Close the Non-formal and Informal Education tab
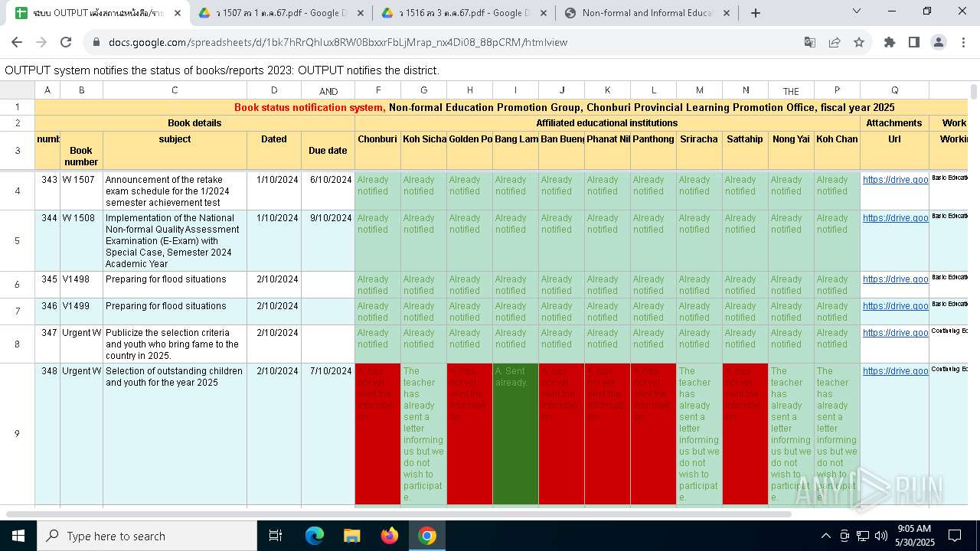 coord(727,13)
